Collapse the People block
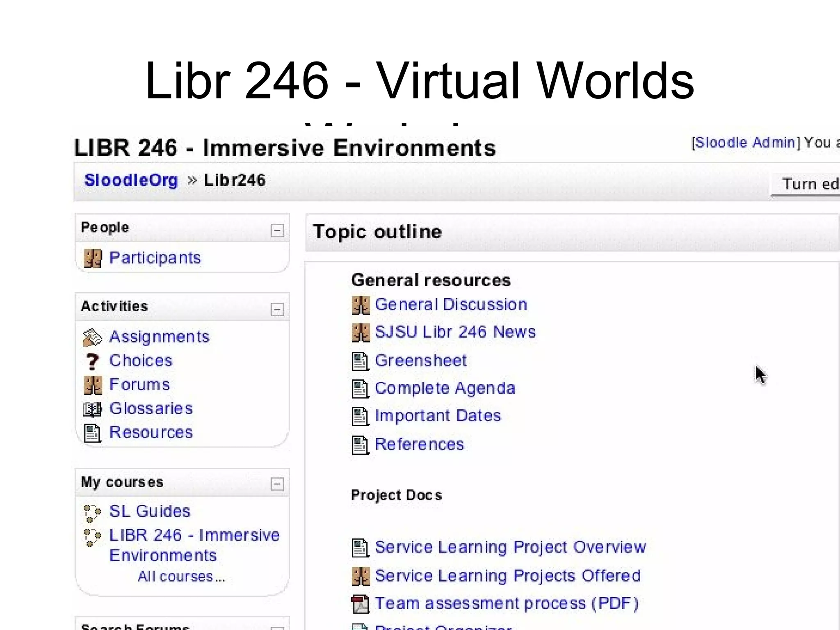The image size is (840, 630). (277, 231)
